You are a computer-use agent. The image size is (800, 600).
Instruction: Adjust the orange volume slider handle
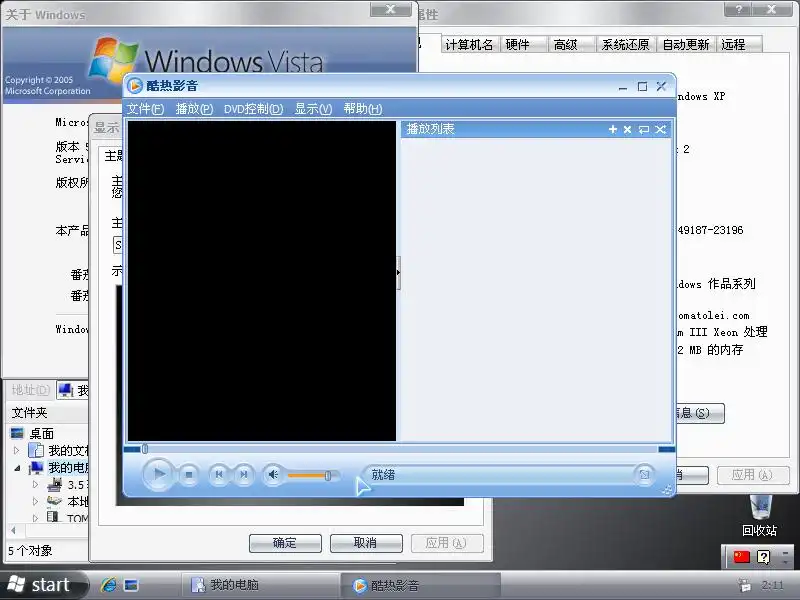(328, 476)
